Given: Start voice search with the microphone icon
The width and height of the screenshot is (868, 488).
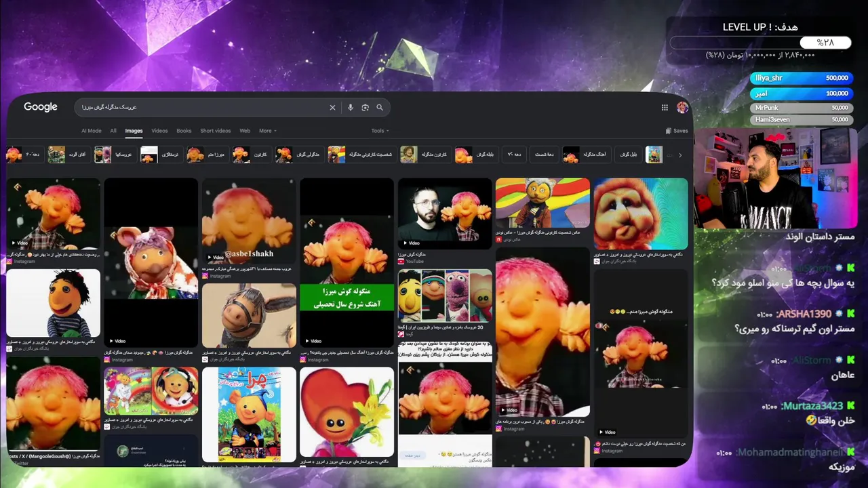Looking at the screenshot, I should 350,107.
